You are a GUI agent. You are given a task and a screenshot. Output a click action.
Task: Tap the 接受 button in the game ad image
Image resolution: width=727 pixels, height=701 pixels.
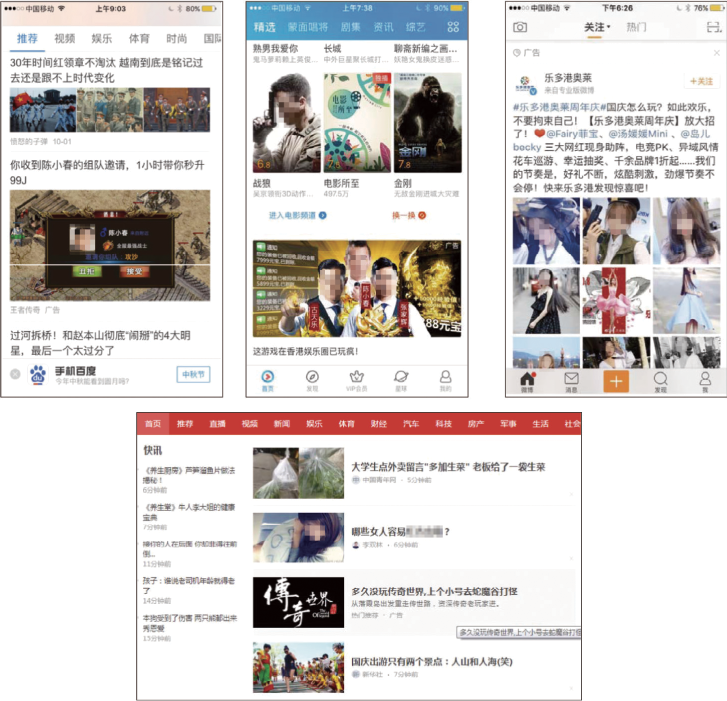pyautogui.click(x=134, y=271)
